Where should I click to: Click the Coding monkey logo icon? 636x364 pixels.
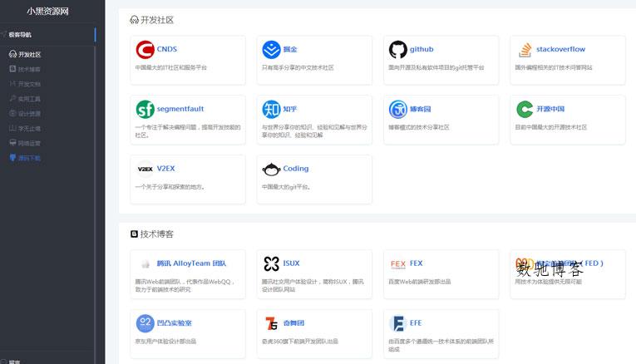tap(271, 169)
